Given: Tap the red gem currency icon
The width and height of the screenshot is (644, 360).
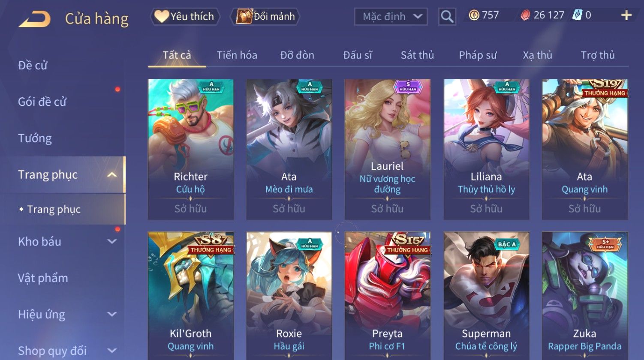Looking at the screenshot, I should tap(525, 15).
